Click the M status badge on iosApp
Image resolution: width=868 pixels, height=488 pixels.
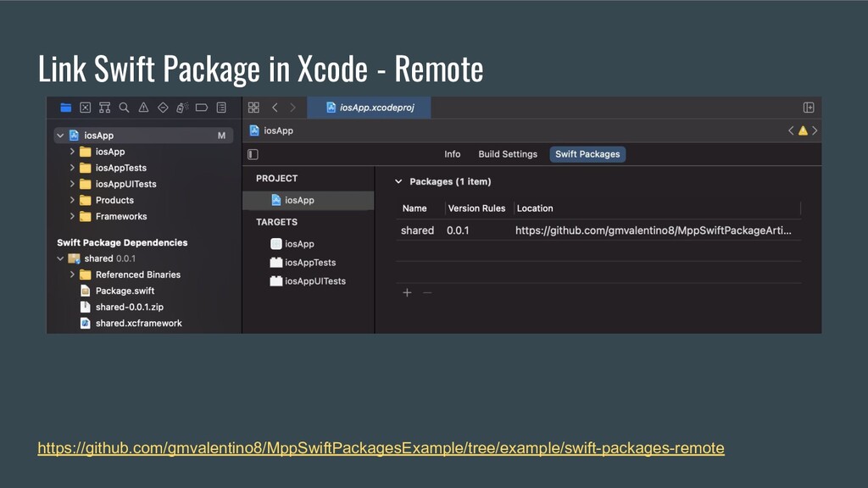click(221, 136)
